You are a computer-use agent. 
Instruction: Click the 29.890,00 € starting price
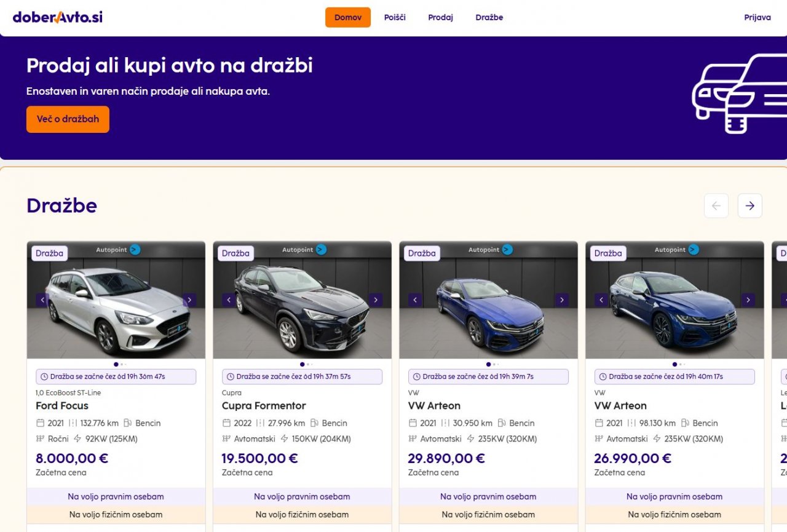(x=447, y=458)
